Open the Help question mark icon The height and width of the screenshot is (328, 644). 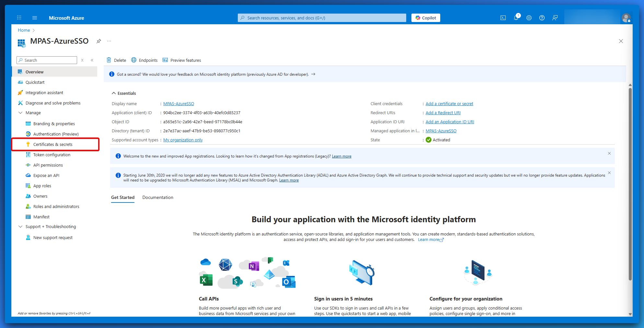click(542, 18)
